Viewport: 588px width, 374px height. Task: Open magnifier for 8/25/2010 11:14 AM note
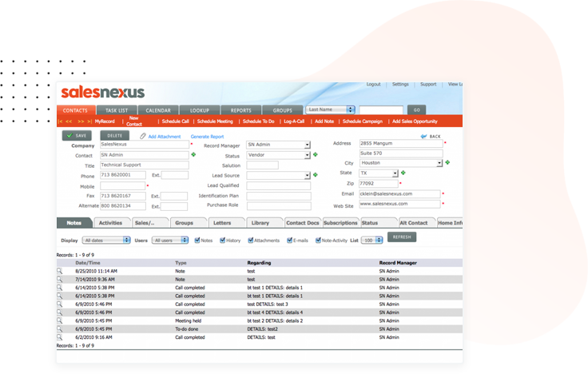60,271
